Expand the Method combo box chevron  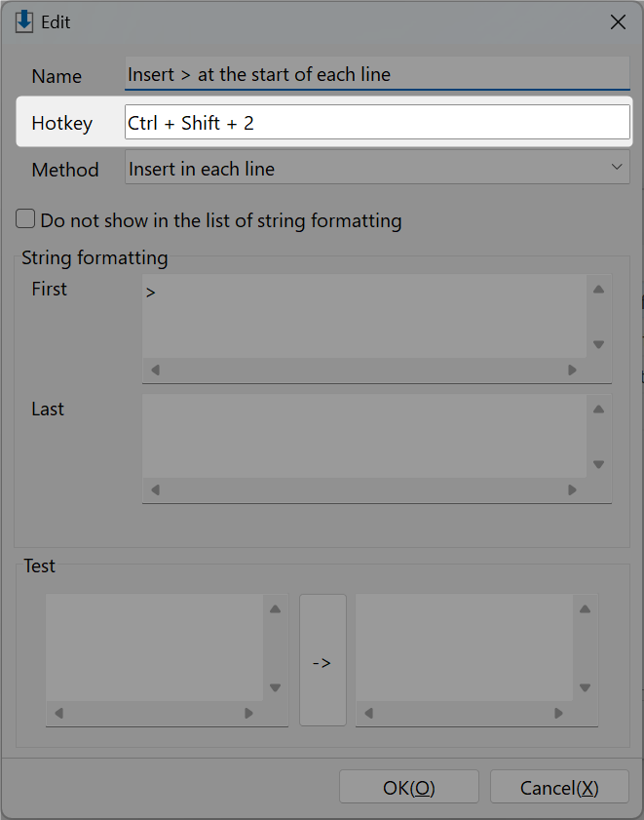coord(617,167)
